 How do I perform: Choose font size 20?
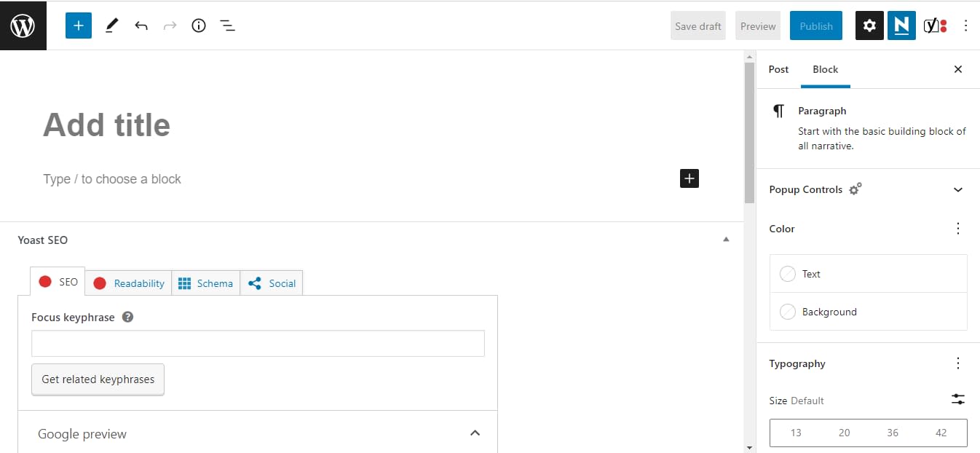[844, 433]
